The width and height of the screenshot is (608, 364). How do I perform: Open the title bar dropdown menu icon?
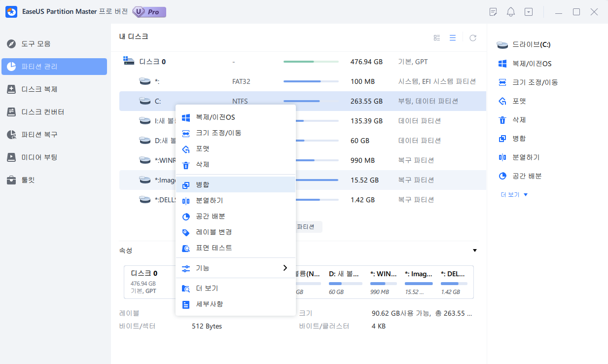pos(529,12)
